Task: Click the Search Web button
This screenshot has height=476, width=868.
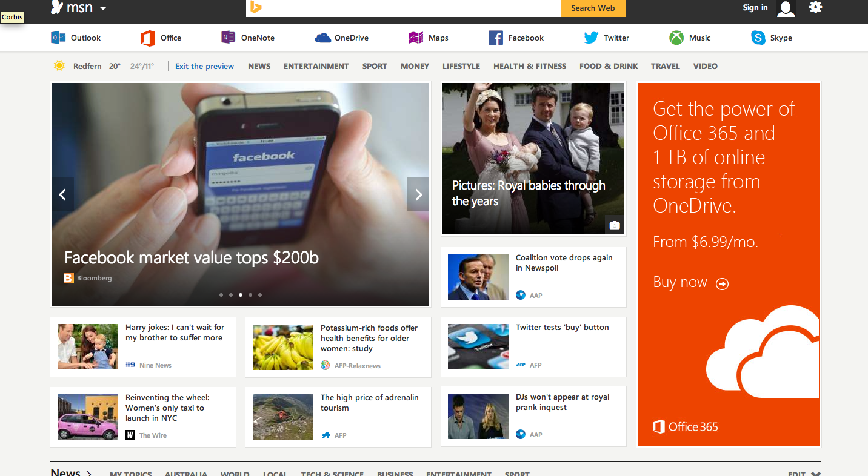Action: point(593,8)
